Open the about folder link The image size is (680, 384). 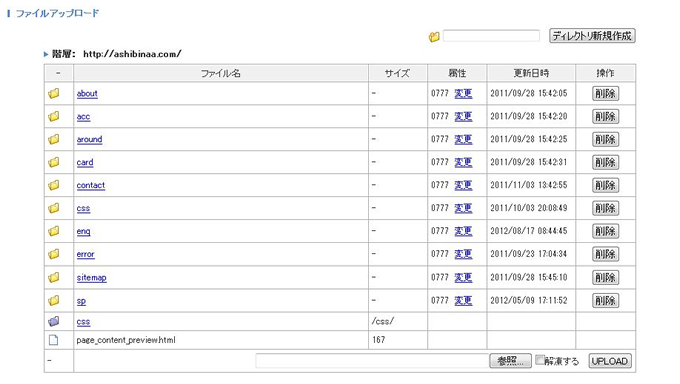click(x=87, y=93)
